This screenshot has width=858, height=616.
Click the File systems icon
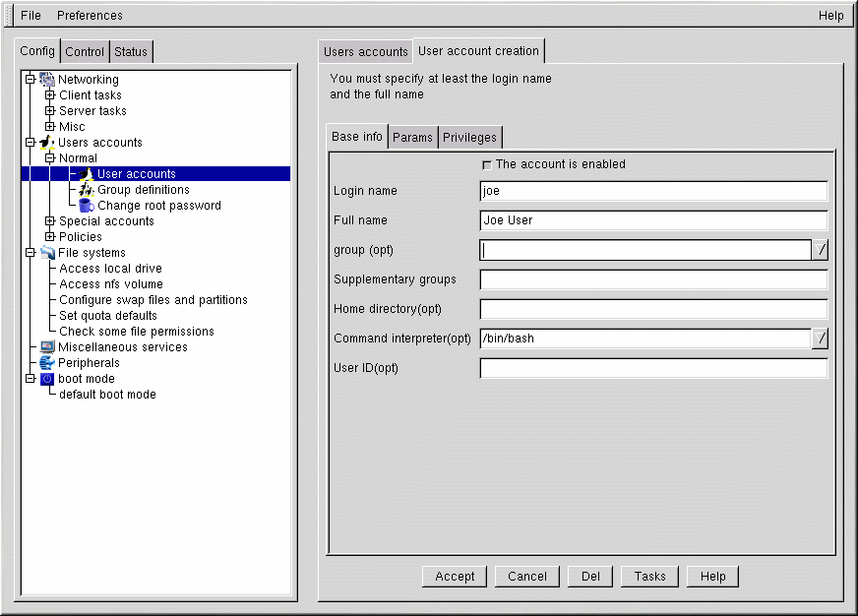point(47,253)
